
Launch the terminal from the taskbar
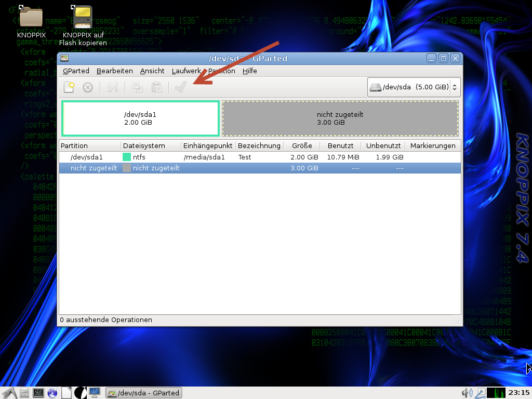[38, 393]
